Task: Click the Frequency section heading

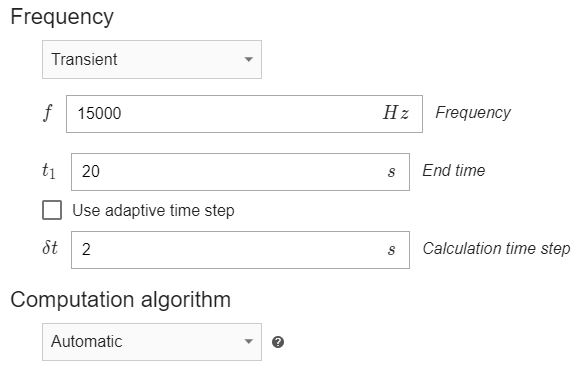Action: tap(62, 17)
